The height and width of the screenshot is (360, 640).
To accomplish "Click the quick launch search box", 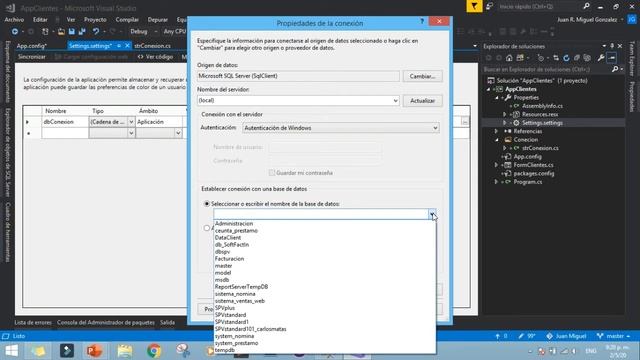I will tap(540, 7).
